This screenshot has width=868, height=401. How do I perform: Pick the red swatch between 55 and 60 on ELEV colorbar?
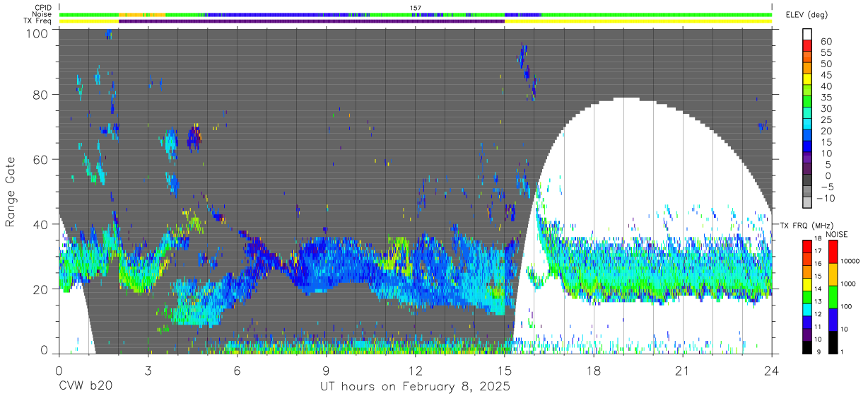click(x=807, y=47)
